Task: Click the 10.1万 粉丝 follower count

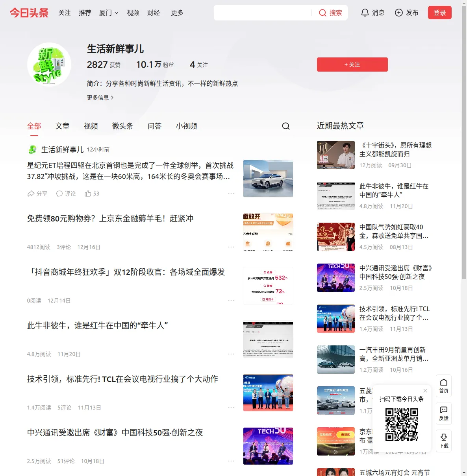Action: pyautogui.click(x=155, y=65)
